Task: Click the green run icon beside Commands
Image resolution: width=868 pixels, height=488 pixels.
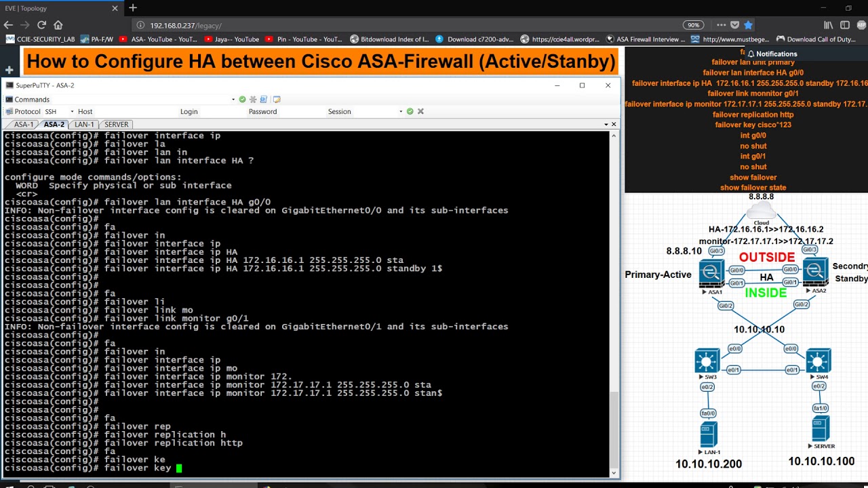Action: coord(242,100)
